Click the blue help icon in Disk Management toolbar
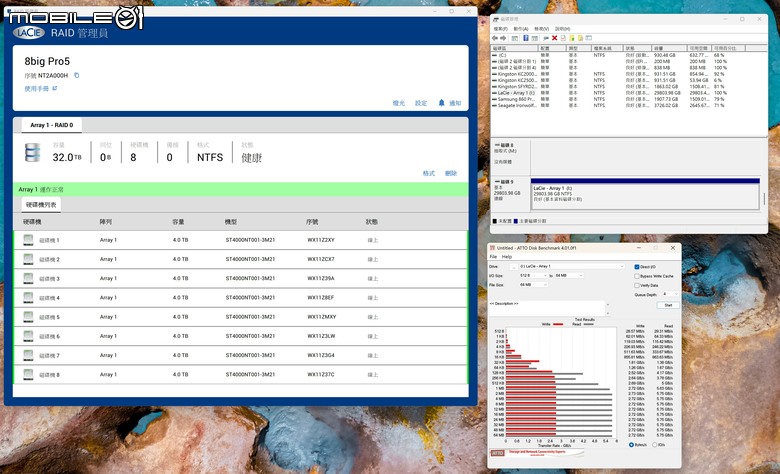780x474 pixels. tap(525, 38)
